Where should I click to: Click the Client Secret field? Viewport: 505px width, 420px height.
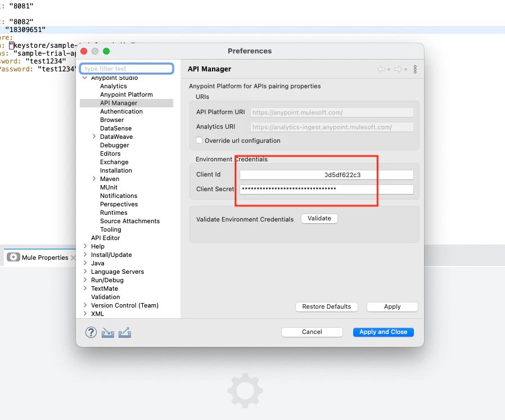[x=327, y=189]
